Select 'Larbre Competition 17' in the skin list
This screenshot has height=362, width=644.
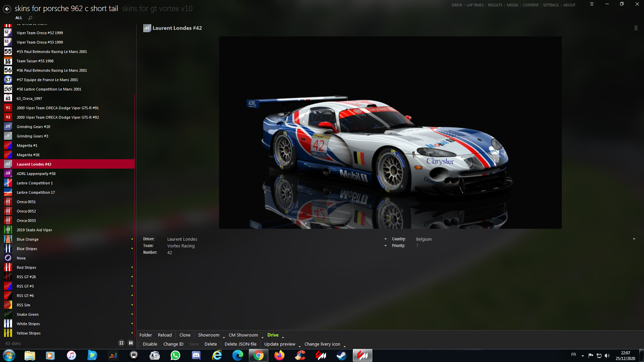(67, 192)
